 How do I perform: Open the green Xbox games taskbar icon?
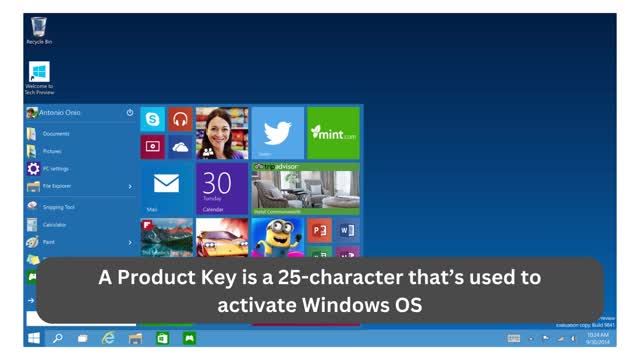tap(189, 338)
